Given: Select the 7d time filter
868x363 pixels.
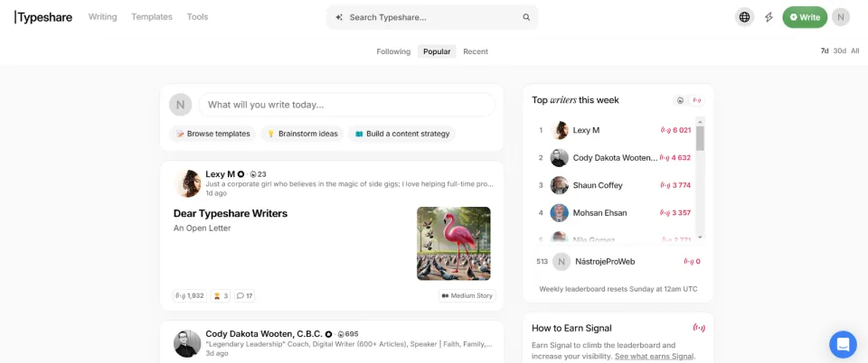Looking at the screenshot, I should pyautogui.click(x=825, y=51).
